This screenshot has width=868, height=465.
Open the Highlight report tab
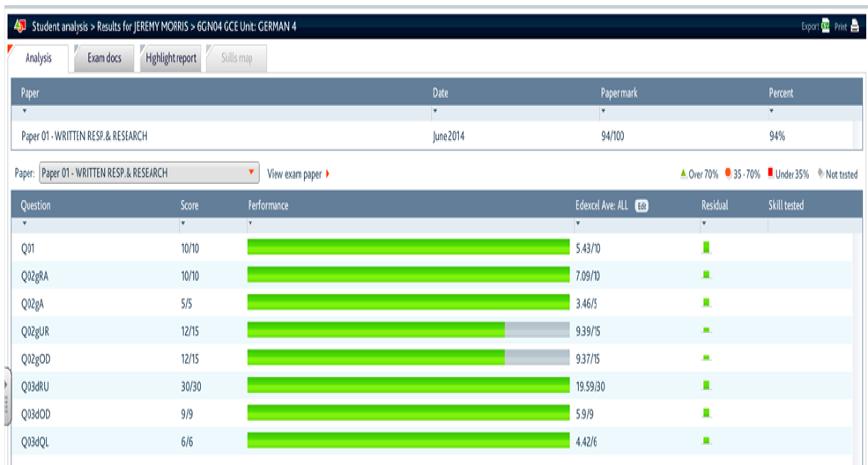(x=171, y=58)
